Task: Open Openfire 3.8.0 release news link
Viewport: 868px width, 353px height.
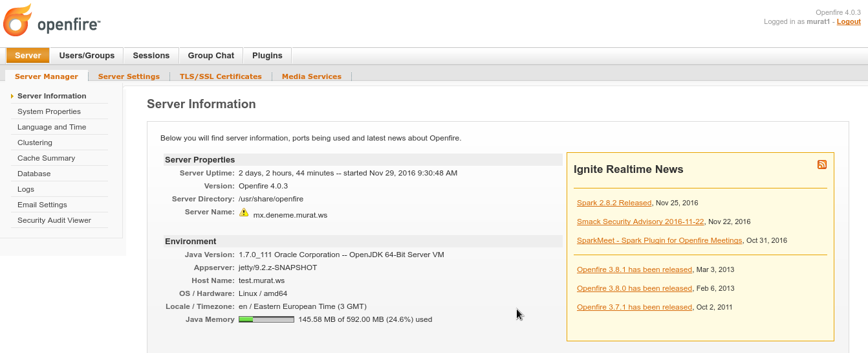Action: point(635,288)
